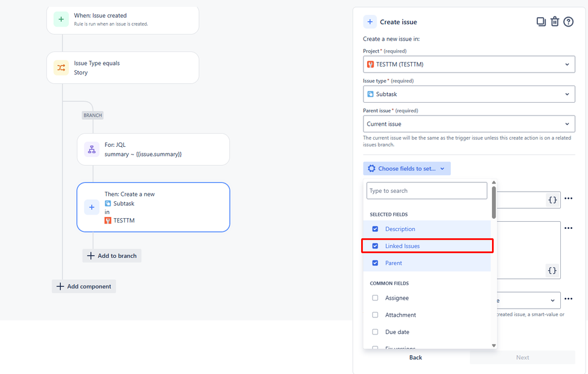Click top smart-value braces icon
Image resolution: width=588 pixels, height=374 pixels.
click(x=553, y=200)
